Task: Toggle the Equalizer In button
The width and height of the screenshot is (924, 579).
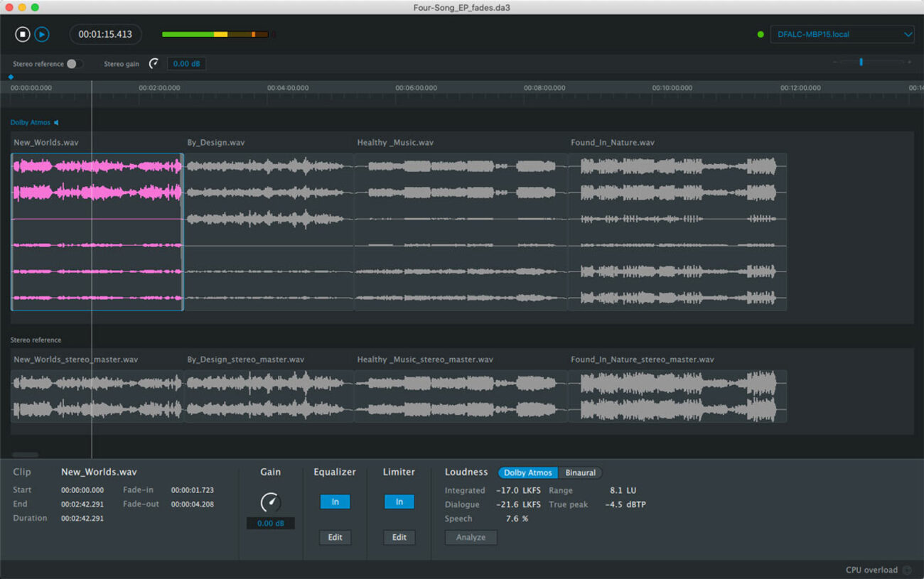Action: pyautogui.click(x=335, y=502)
